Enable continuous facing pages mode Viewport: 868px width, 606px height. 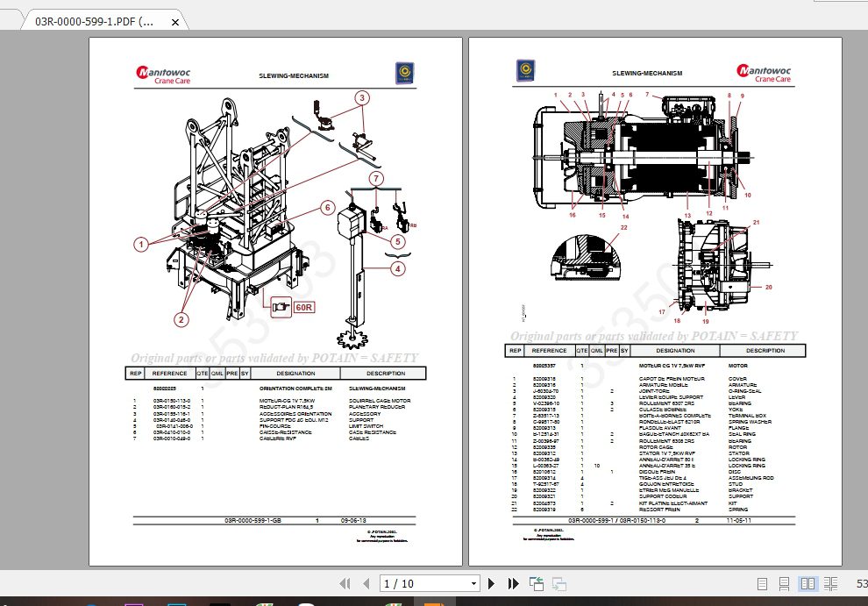click(x=830, y=583)
